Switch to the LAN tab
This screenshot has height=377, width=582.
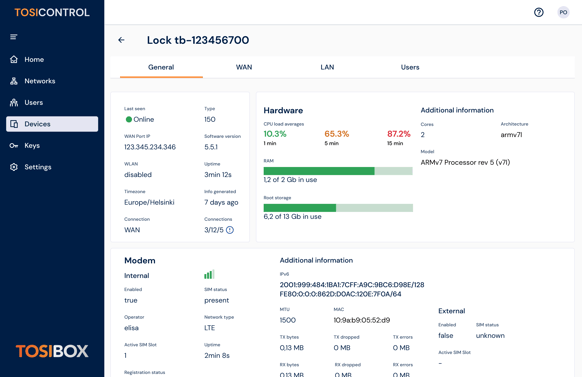coord(327,67)
